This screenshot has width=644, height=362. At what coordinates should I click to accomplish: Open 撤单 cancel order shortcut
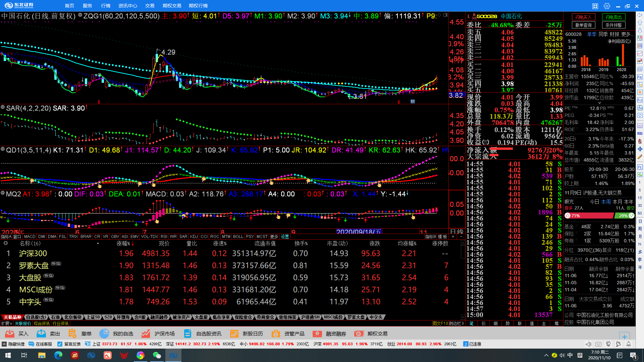click(x=72, y=334)
